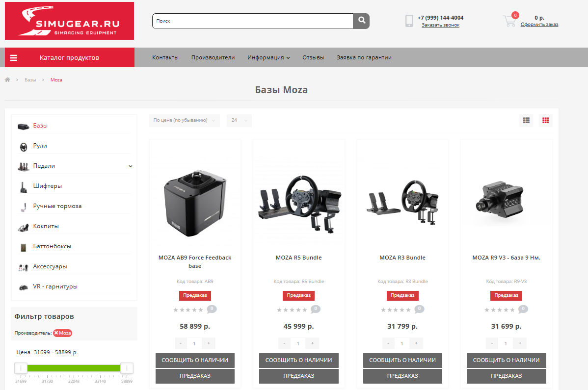Screen dimensions: 588x390
Task: Click Предзаказ button for MOZA R5 Bundle
Action: pos(299,376)
